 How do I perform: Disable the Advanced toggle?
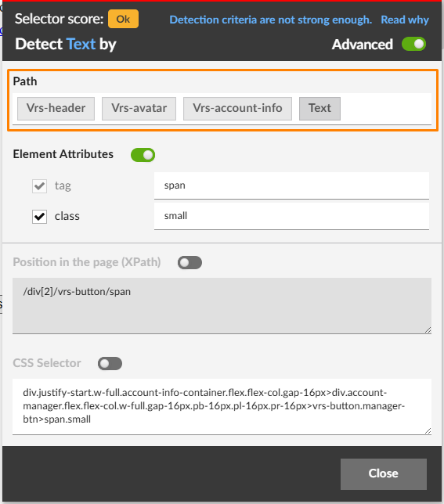coord(413,44)
